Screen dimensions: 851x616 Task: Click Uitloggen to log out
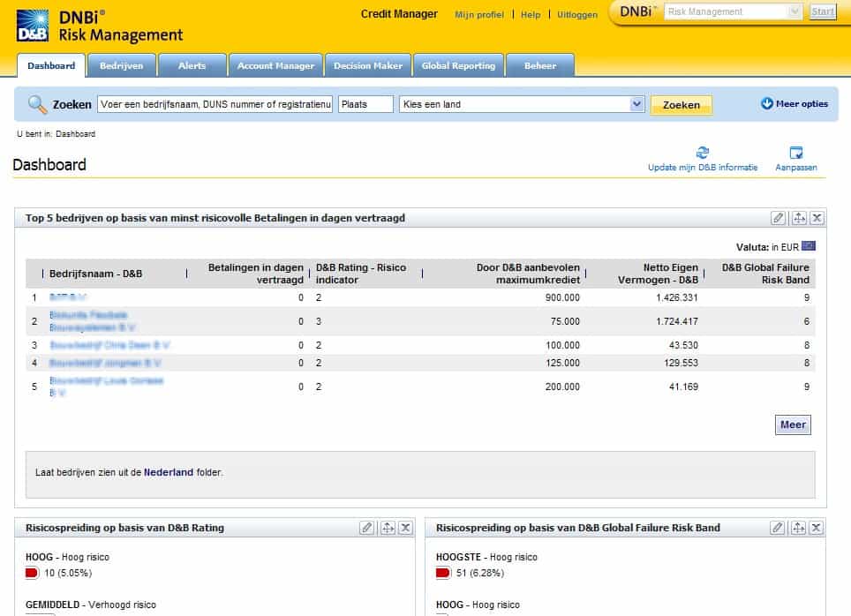(577, 15)
